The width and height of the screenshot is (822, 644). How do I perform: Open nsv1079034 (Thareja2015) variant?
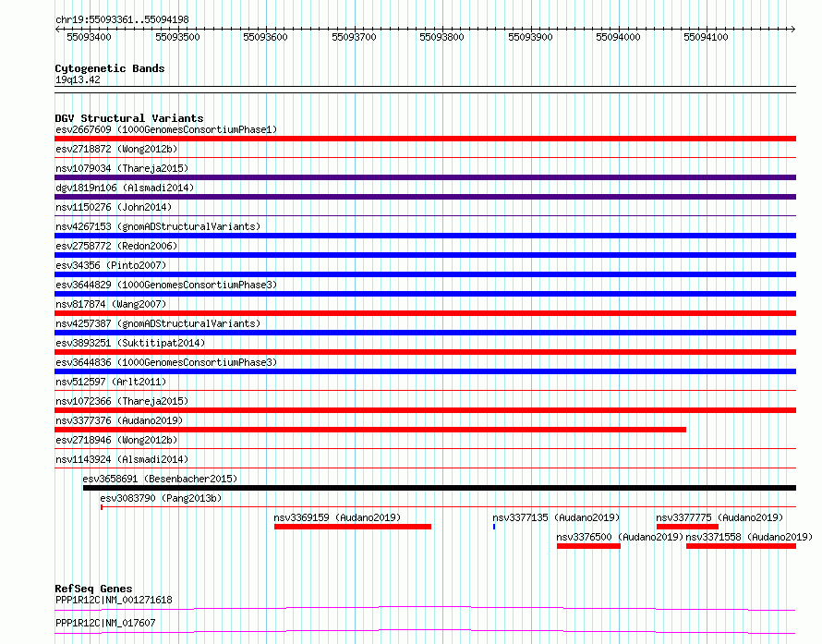coord(122,168)
